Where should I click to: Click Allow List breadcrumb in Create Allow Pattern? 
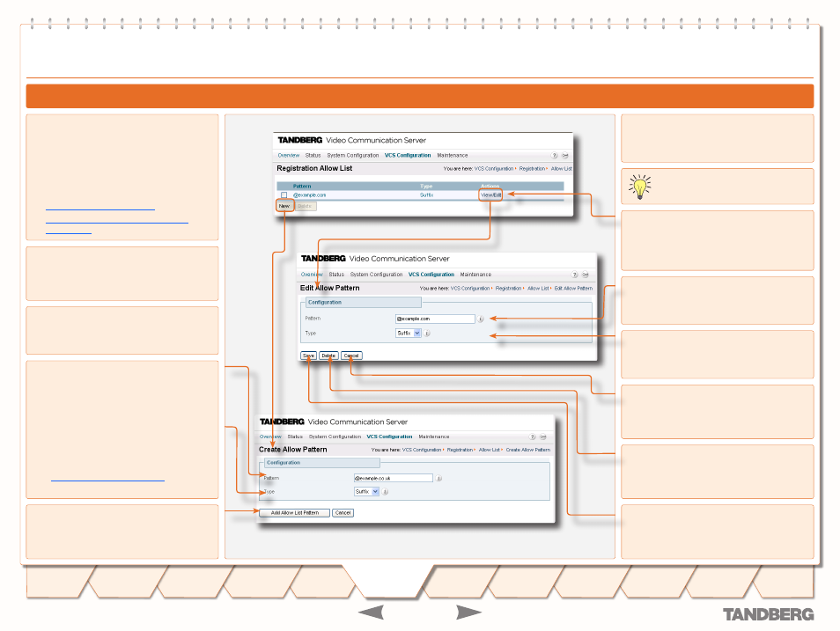click(489, 450)
